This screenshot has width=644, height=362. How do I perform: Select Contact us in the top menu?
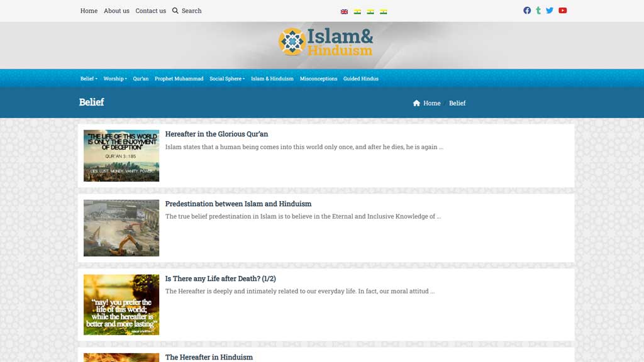150,11
